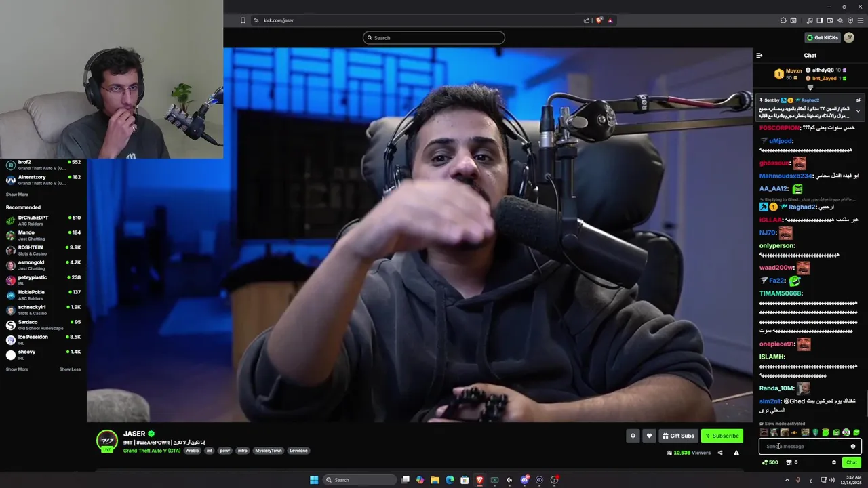
Task: Open ROSHTEIN recommended channel
Action: 43,250
